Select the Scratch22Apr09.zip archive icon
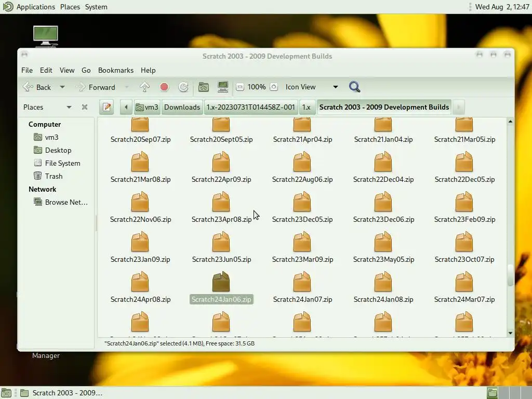The width and height of the screenshot is (532, 399). [221, 162]
